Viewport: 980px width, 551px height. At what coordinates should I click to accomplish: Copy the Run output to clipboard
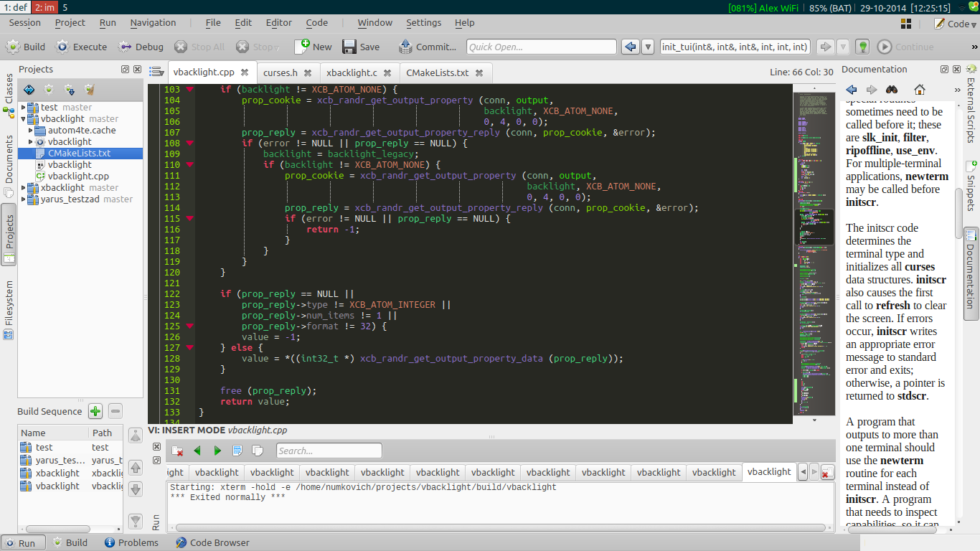click(x=258, y=451)
